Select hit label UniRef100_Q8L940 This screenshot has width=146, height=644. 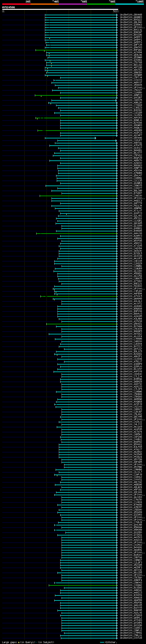pos(131,22)
